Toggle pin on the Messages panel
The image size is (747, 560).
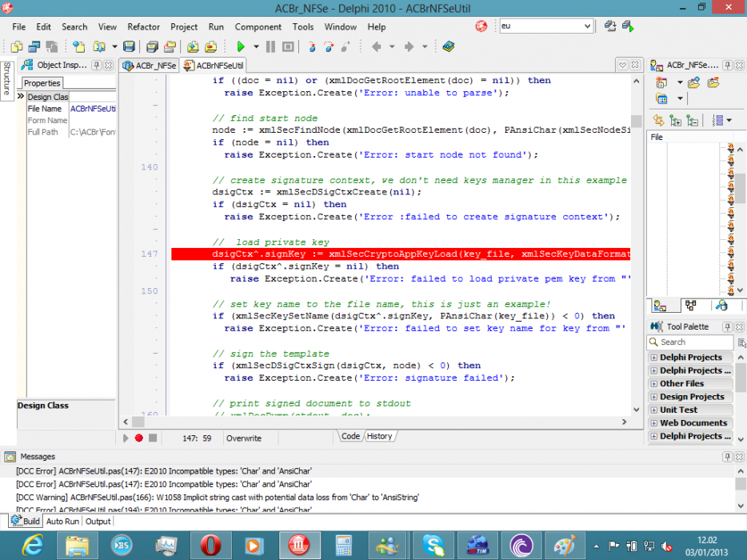(x=727, y=457)
